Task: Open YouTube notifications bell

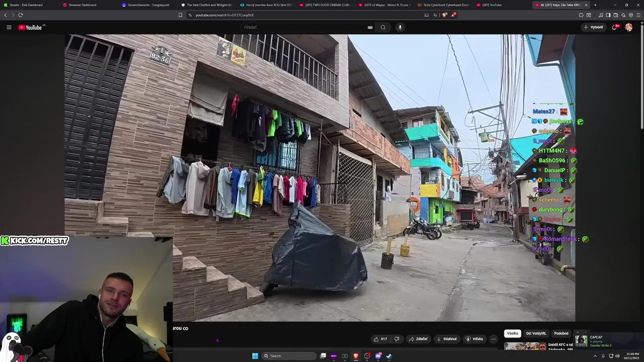Action: (x=614, y=27)
